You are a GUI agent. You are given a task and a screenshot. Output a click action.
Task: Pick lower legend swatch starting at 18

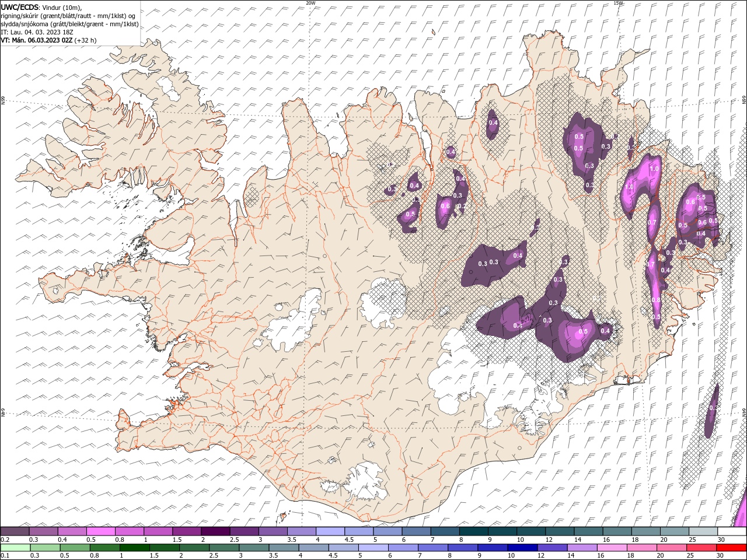pos(641,548)
